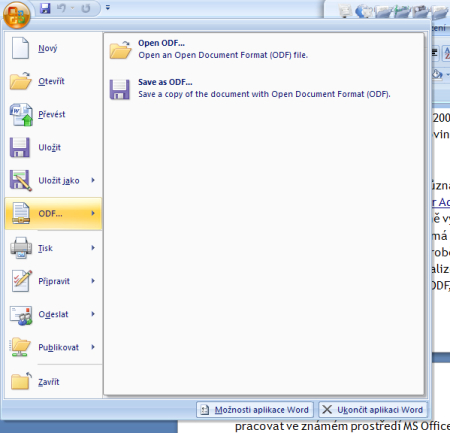This screenshot has height=433, width=450.
Task: Select the Uložit jako menu entry
Action: [53, 180]
